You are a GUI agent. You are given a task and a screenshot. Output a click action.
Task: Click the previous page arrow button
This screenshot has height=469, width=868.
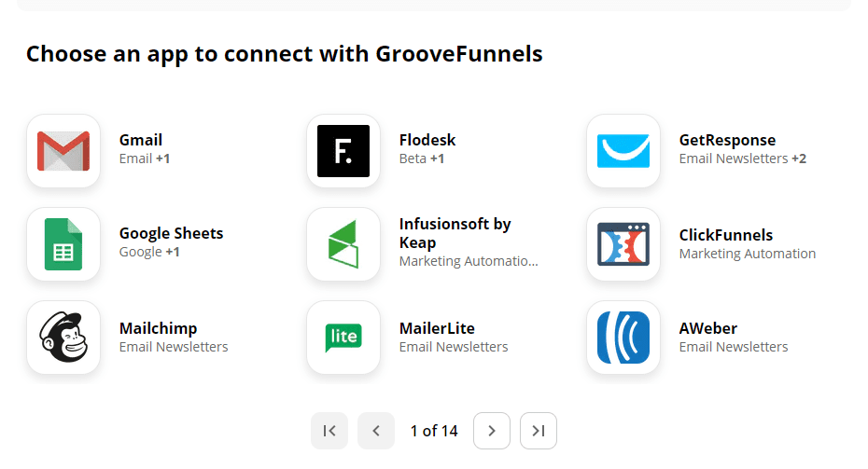[376, 431]
